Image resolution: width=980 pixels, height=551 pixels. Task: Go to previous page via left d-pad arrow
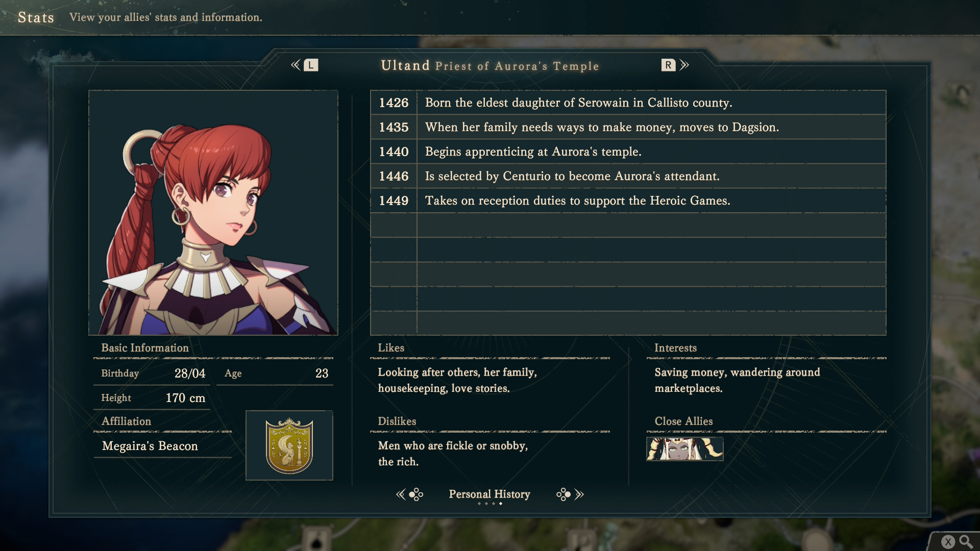pyautogui.click(x=409, y=494)
